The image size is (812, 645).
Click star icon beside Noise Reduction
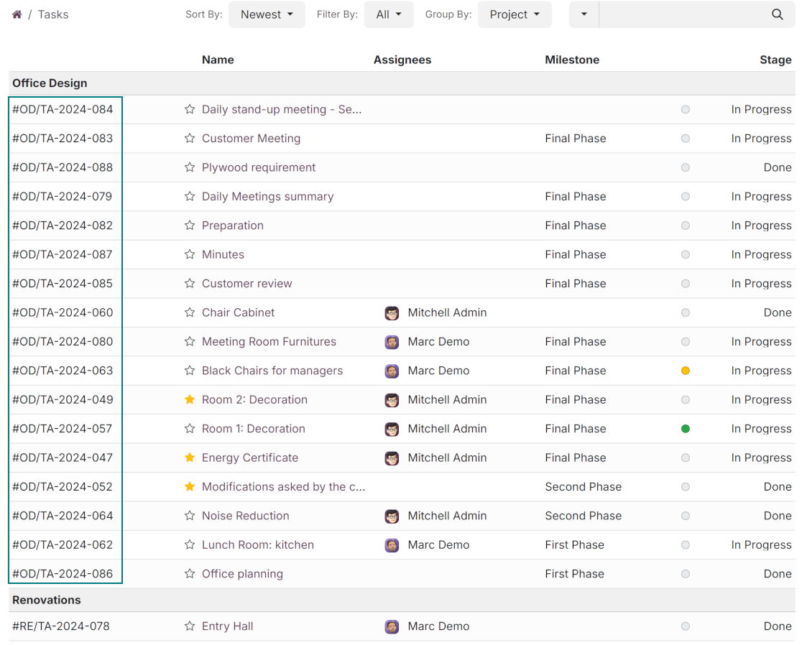point(190,516)
